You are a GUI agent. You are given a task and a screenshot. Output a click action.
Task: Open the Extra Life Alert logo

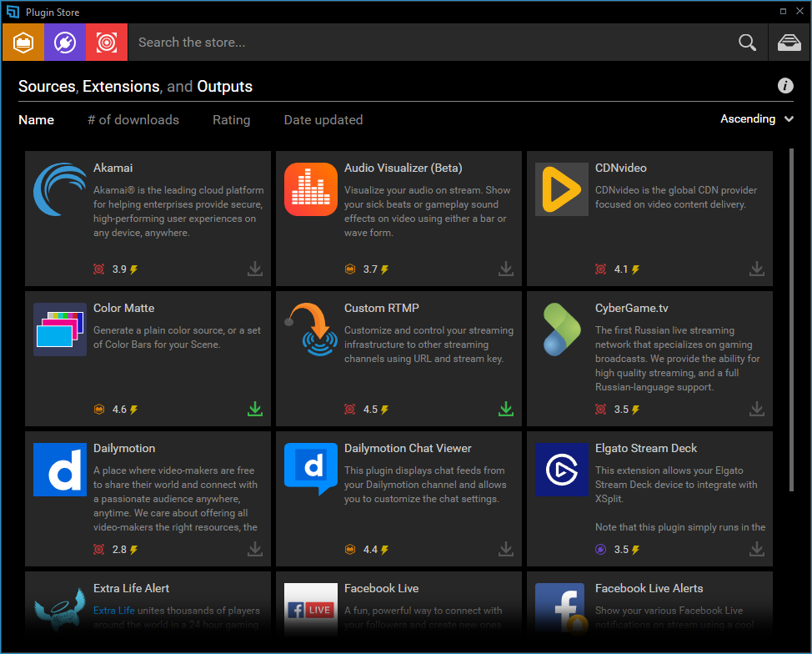pos(60,609)
